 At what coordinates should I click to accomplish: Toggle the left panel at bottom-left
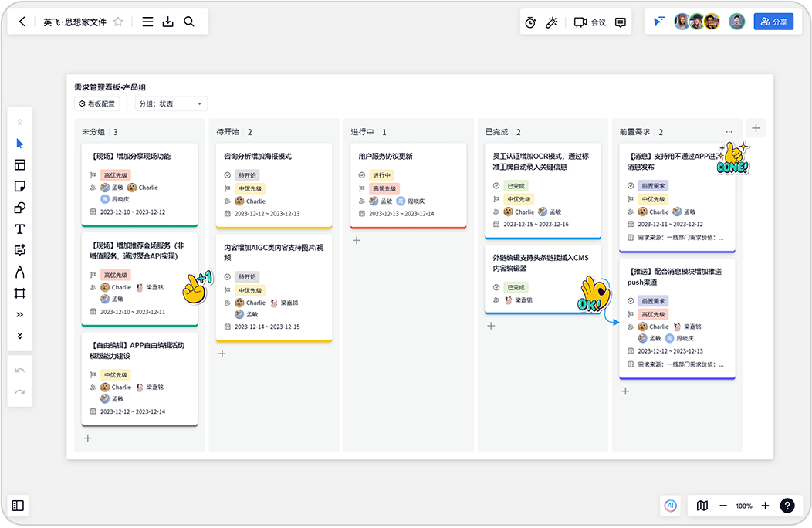pos(18,506)
